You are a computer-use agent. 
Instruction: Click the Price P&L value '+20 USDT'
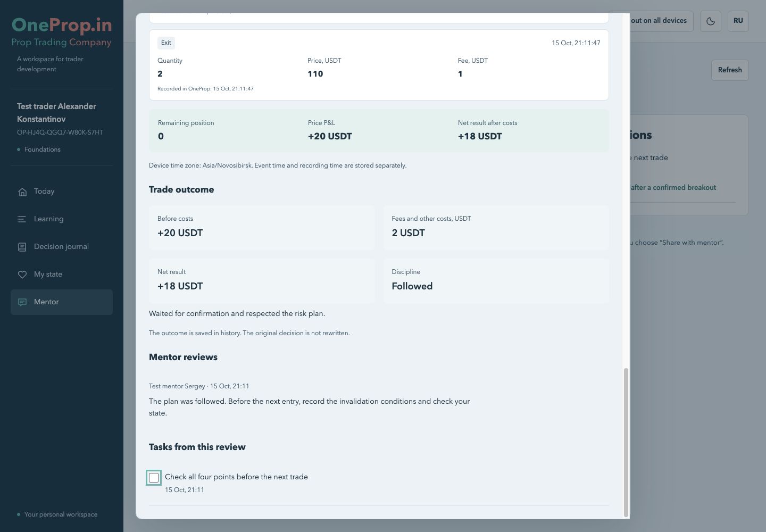330,136
